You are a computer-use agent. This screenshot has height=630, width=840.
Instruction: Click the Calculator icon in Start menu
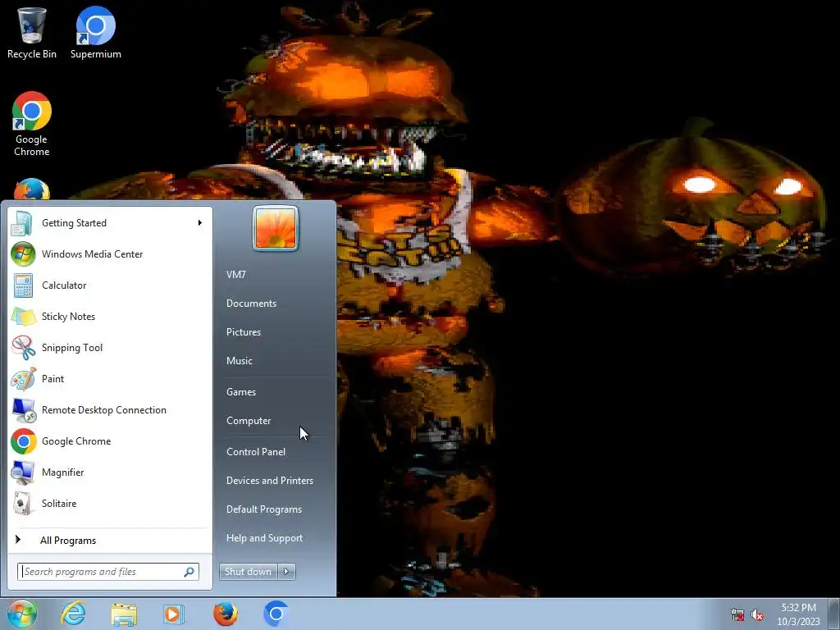[x=23, y=285]
